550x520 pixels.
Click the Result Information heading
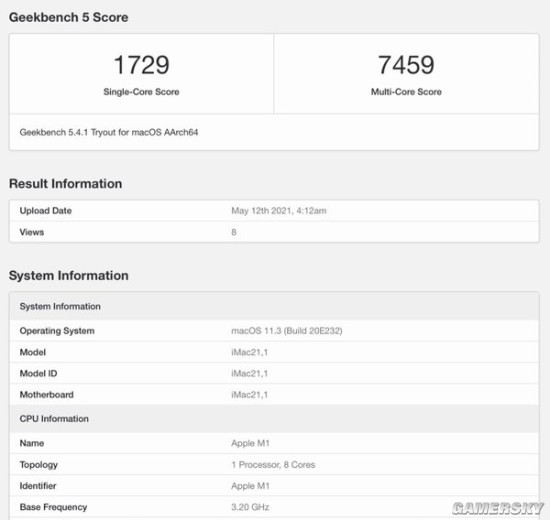point(66,184)
